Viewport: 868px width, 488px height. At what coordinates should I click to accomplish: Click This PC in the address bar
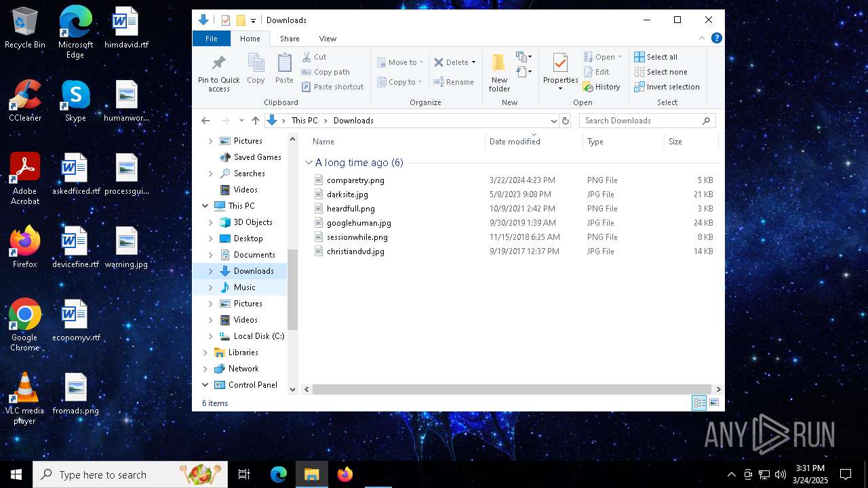(x=304, y=121)
